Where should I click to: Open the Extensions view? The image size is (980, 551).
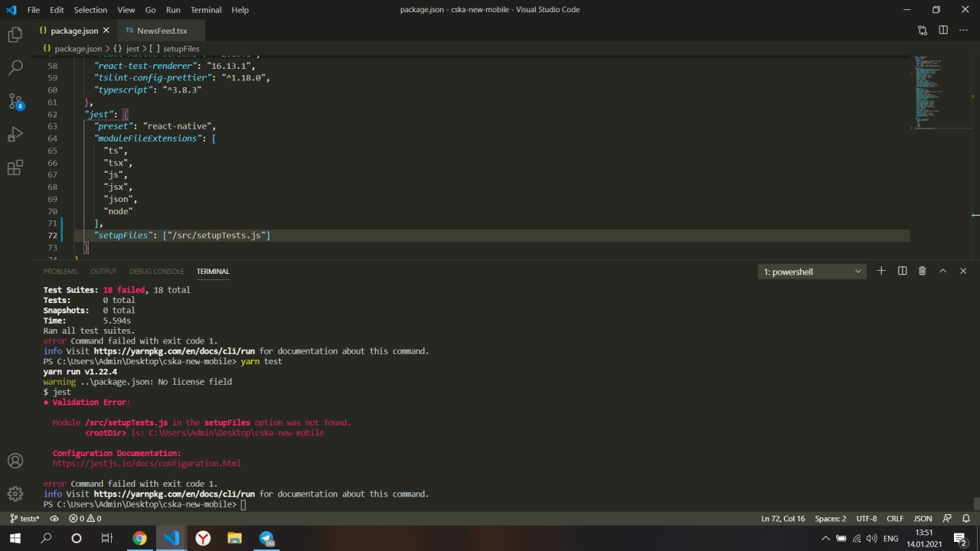click(x=15, y=168)
